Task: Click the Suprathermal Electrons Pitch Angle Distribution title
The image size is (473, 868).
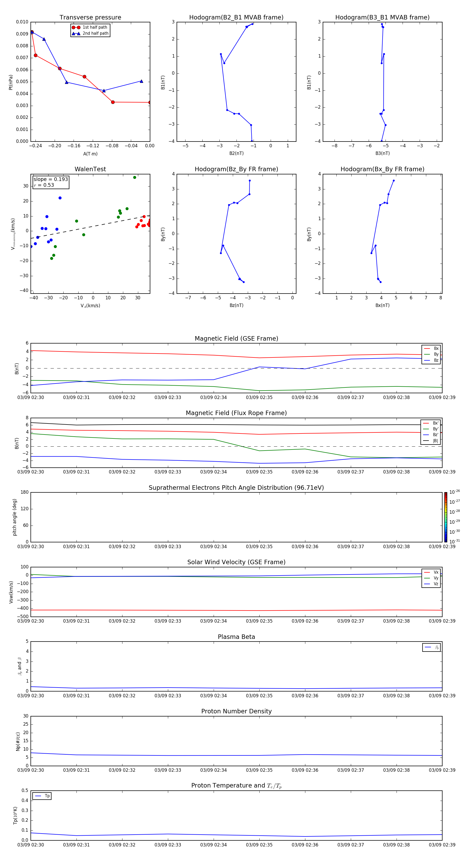Action: (x=236, y=488)
